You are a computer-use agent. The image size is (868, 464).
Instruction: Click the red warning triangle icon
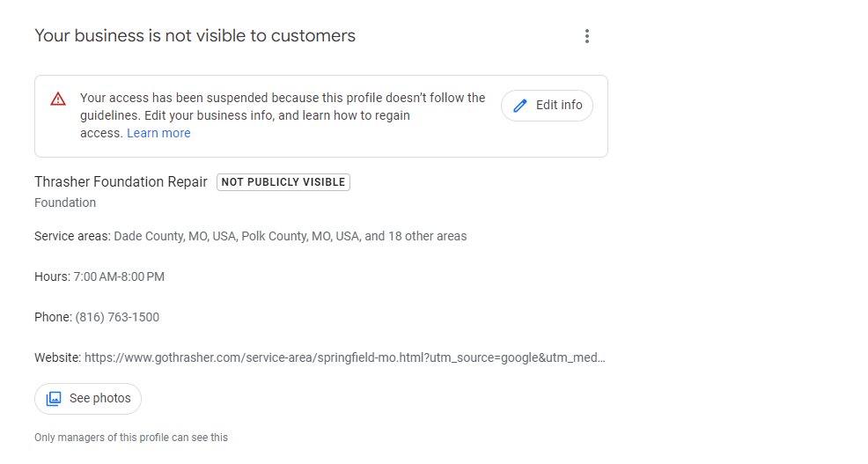[x=58, y=99]
